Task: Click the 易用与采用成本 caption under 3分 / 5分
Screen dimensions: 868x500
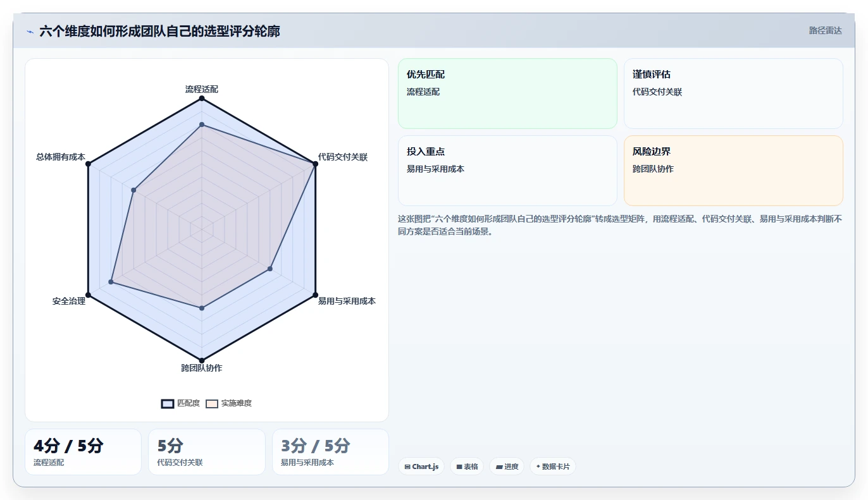Action: tap(307, 463)
